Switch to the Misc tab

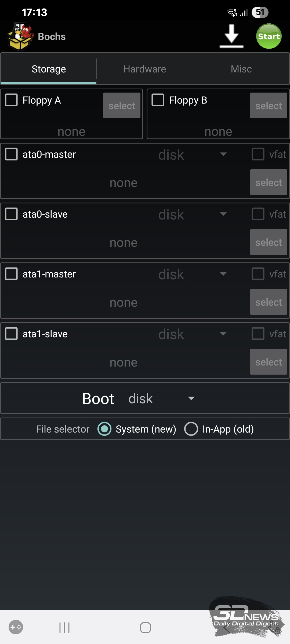(x=241, y=69)
